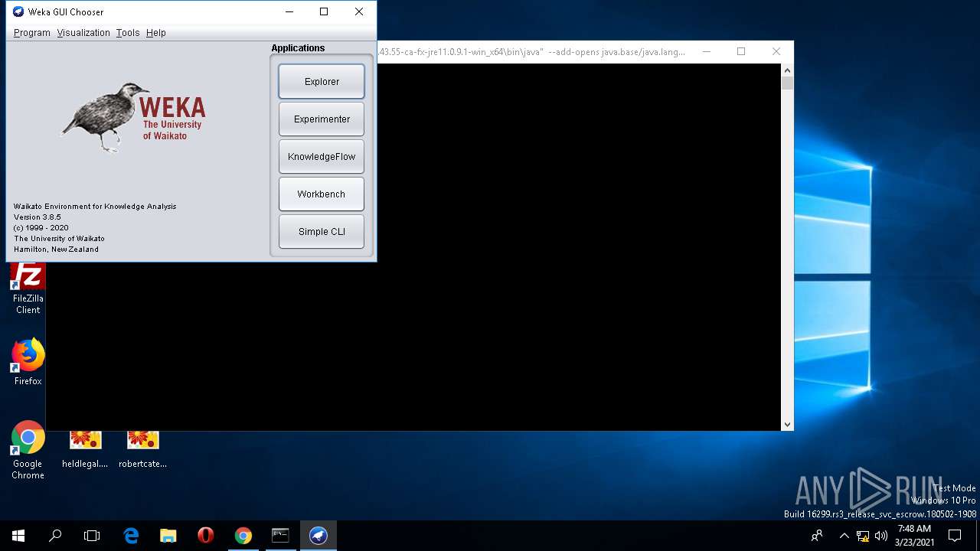The image size is (980, 551).
Task: Select the heldlegal desktop file
Action: (85, 450)
